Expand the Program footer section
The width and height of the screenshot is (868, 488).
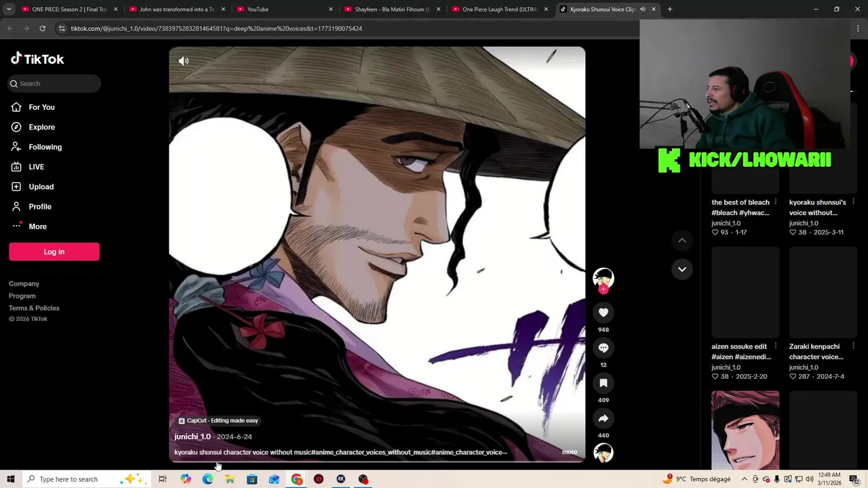click(x=22, y=296)
